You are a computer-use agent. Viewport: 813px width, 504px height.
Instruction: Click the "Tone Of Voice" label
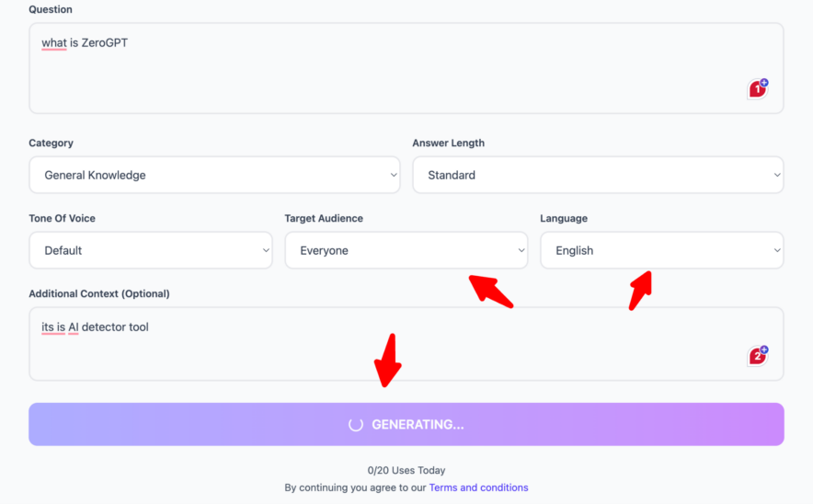(x=62, y=218)
